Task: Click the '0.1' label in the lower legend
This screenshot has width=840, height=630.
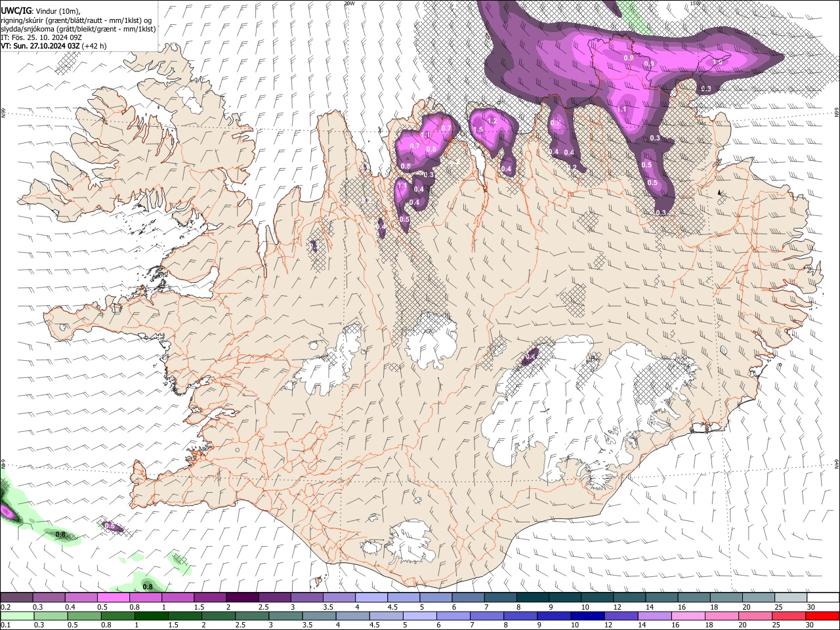Action: pyautogui.click(x=5, y=625)
